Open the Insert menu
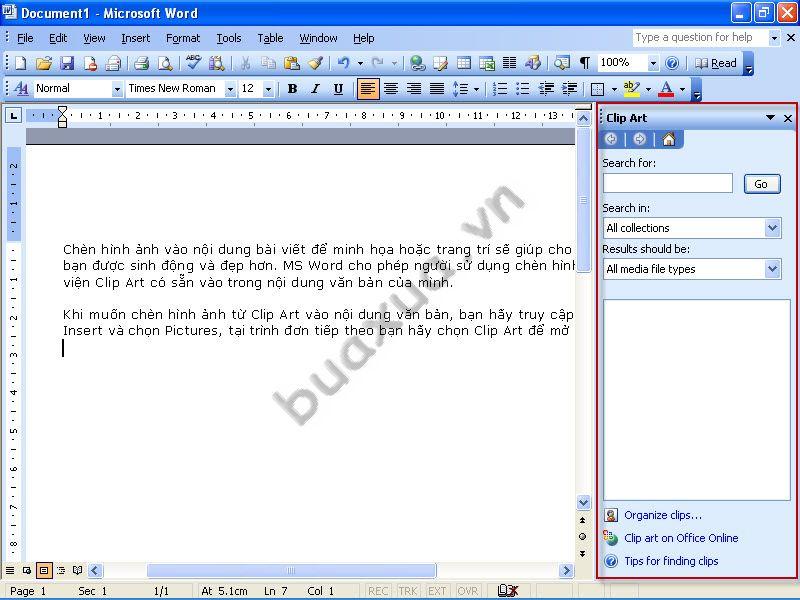 (x=136, y=38)
